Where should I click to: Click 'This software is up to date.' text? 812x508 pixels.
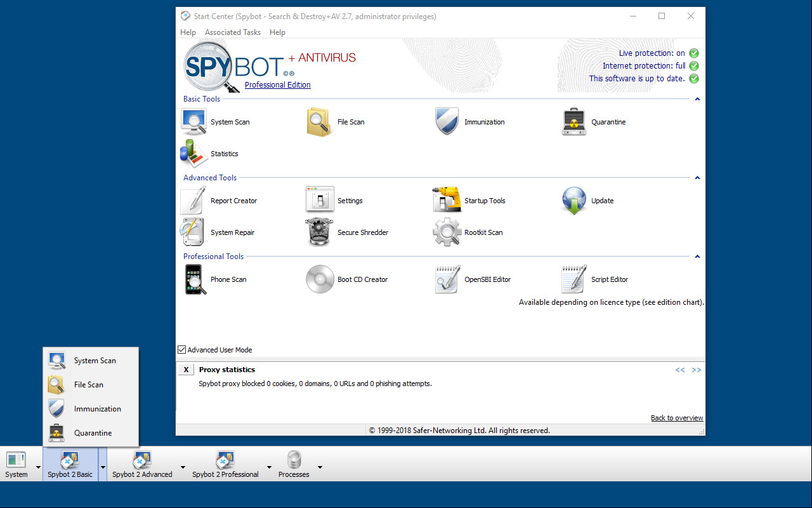637,79
